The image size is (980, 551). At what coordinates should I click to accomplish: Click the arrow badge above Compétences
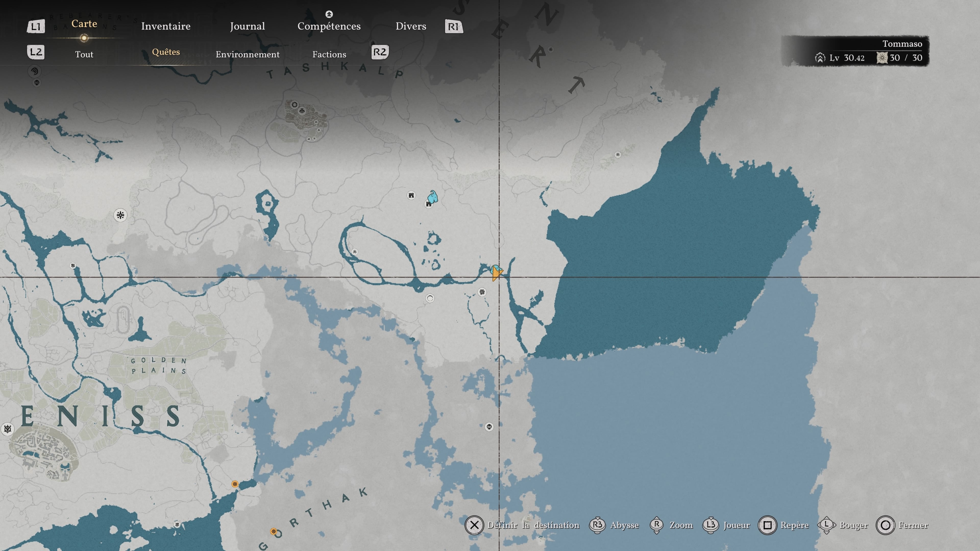pos(329,14)
